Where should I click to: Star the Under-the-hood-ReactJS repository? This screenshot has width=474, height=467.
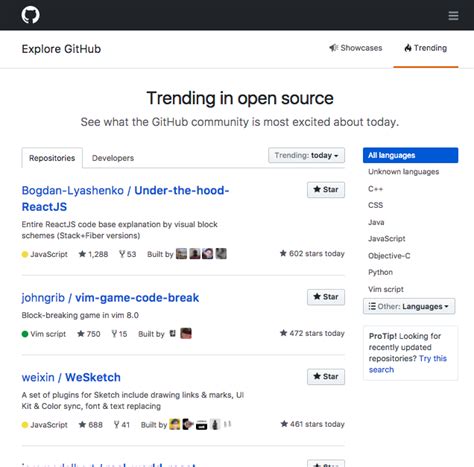click(x=326, y=190)
